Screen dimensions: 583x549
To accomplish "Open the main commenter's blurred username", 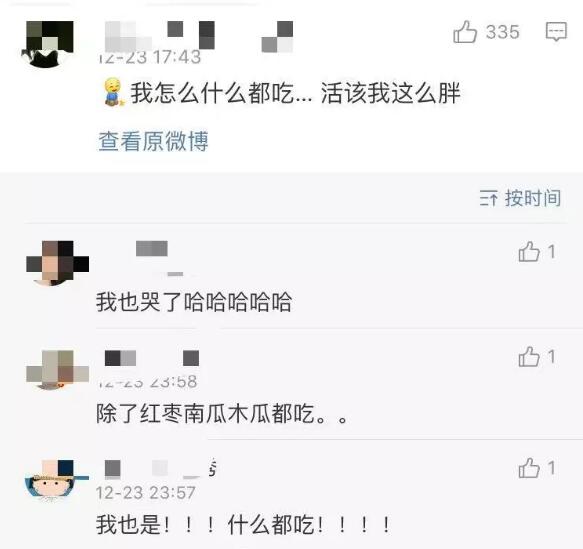I will click(199, 36).
